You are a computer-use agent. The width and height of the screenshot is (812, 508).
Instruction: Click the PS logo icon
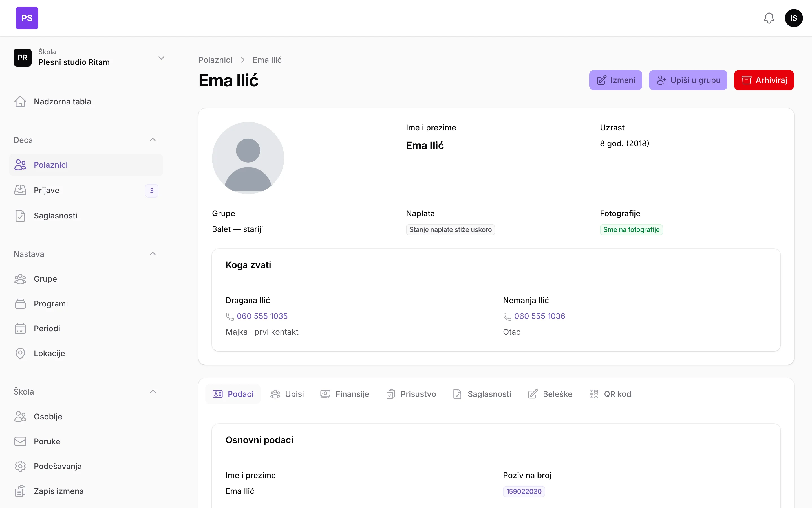[x=27, y=18]
